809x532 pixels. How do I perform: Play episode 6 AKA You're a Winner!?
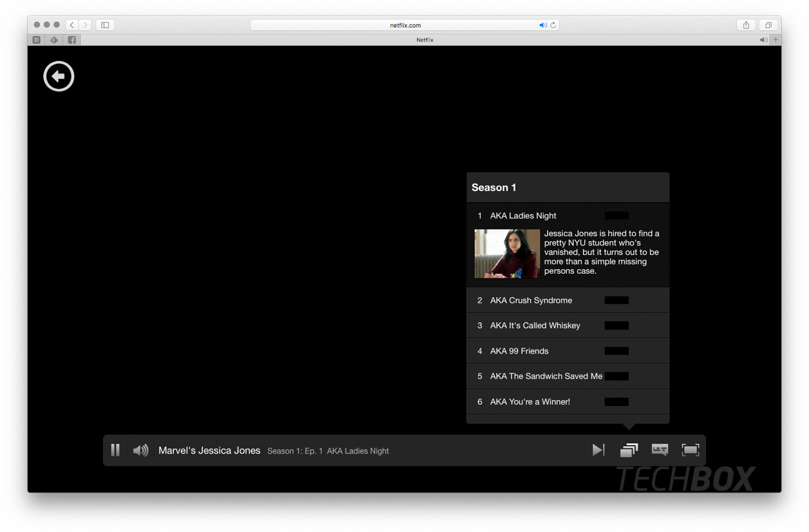click(568, 402)
